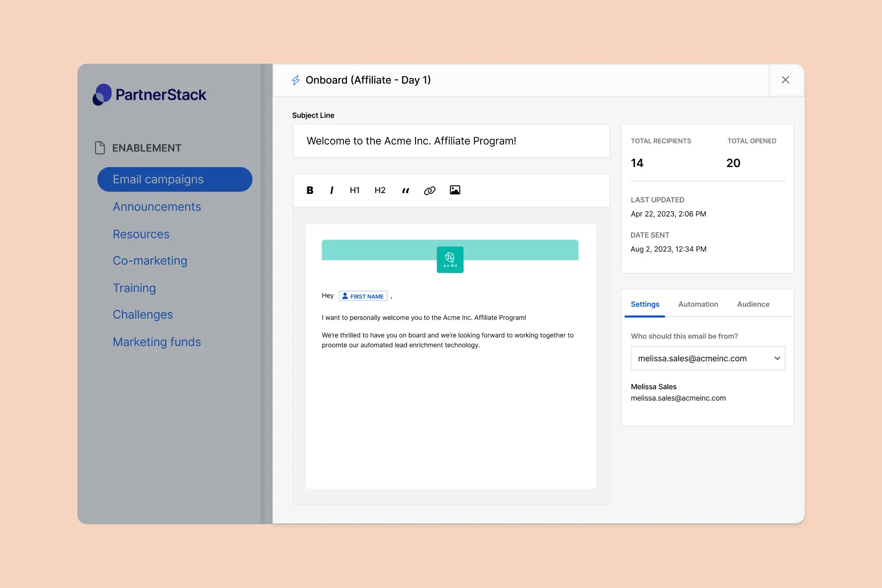Open the sender email dropdown
This screenshot has width=882, height=588.
pos(708,358)
